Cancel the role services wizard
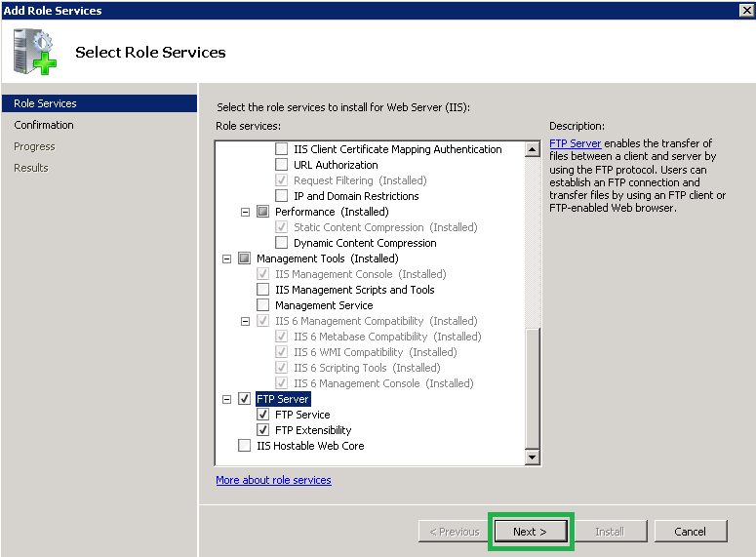Viewport: 756px width, 557px height. [691, 532]
